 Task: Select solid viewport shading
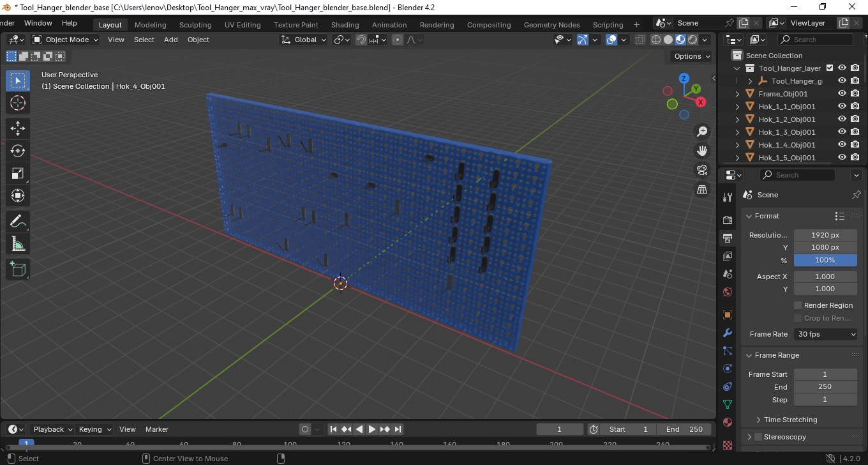pyautogui.click(x=668, y=40)
